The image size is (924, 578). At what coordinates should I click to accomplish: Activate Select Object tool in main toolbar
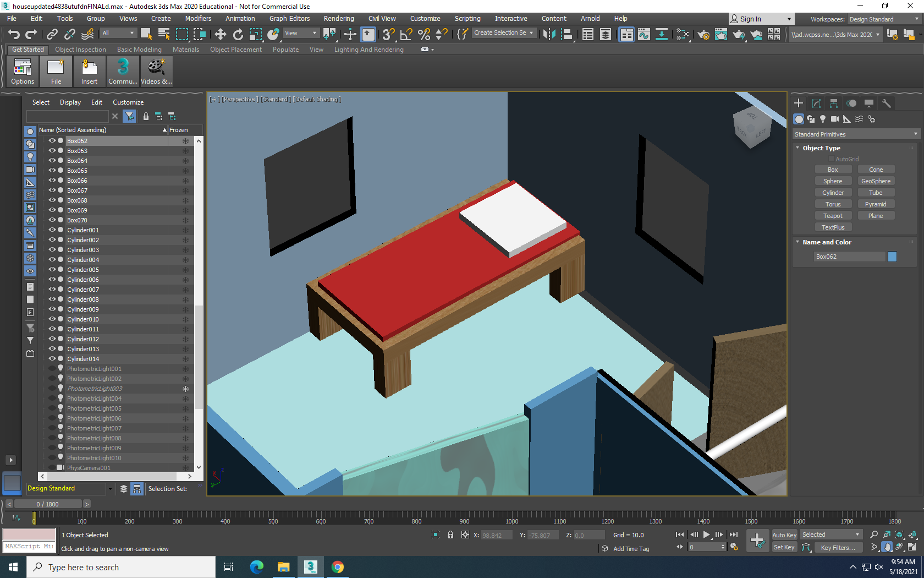pos(146,33)
